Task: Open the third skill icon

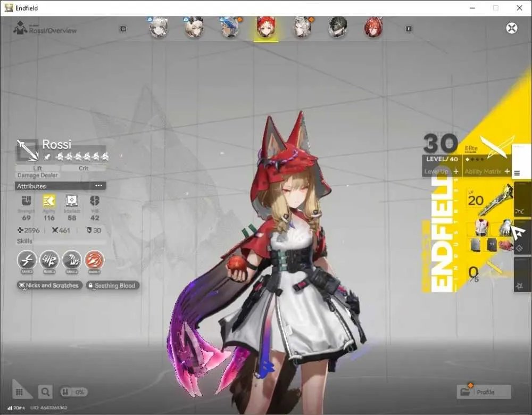Action: tap(72, 260)
